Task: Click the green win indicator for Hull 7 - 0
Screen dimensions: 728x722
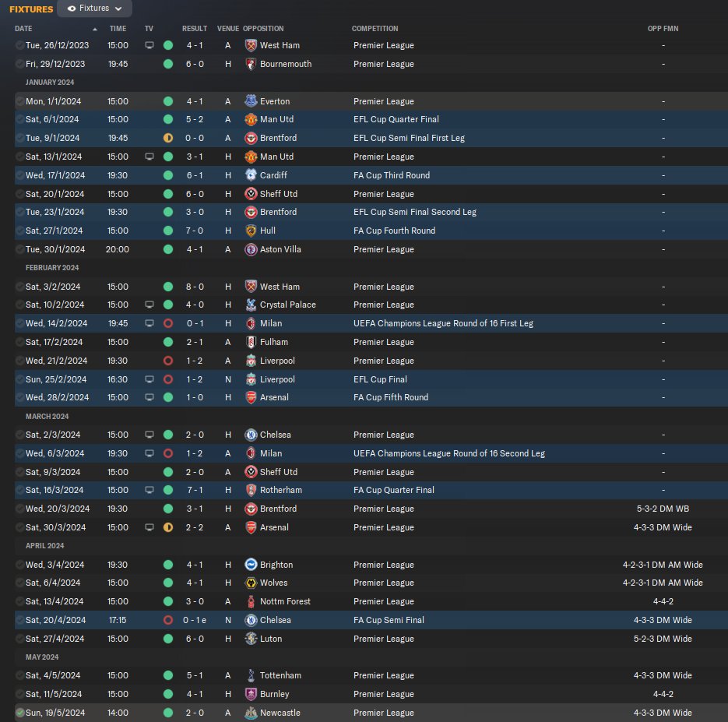Action: tap(168, 231)
